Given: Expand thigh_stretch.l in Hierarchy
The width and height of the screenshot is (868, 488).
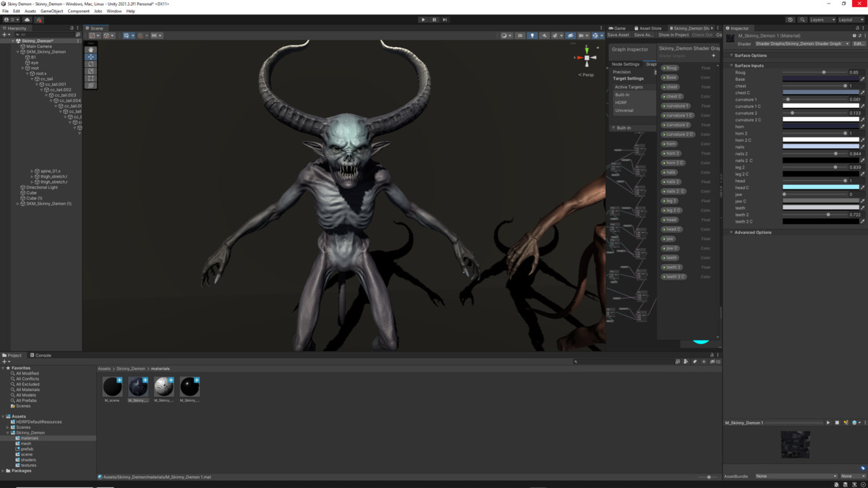Looking at the screenshot, I should click(33, 176).
